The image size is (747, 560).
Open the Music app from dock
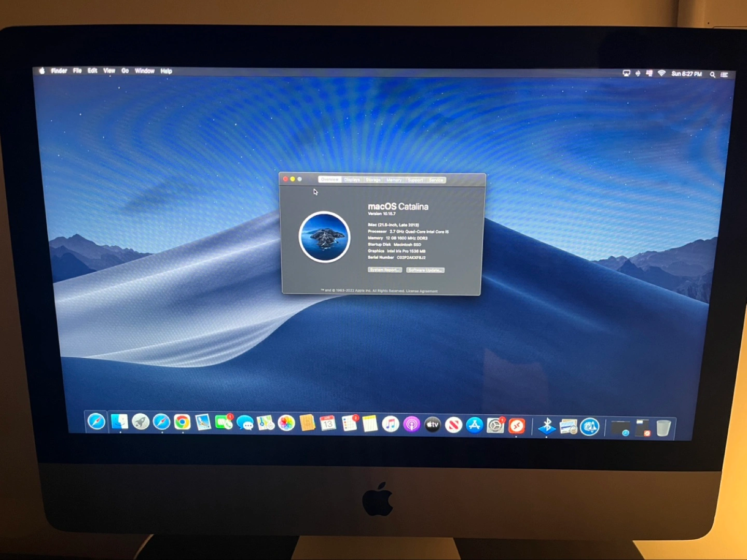pyautogui.click(x=390, y=425)
